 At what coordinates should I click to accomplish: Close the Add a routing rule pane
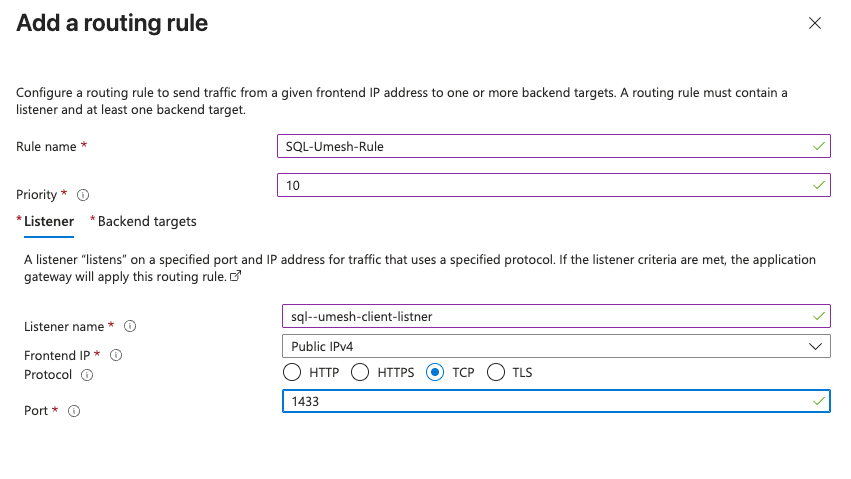[x=815, y=23]
